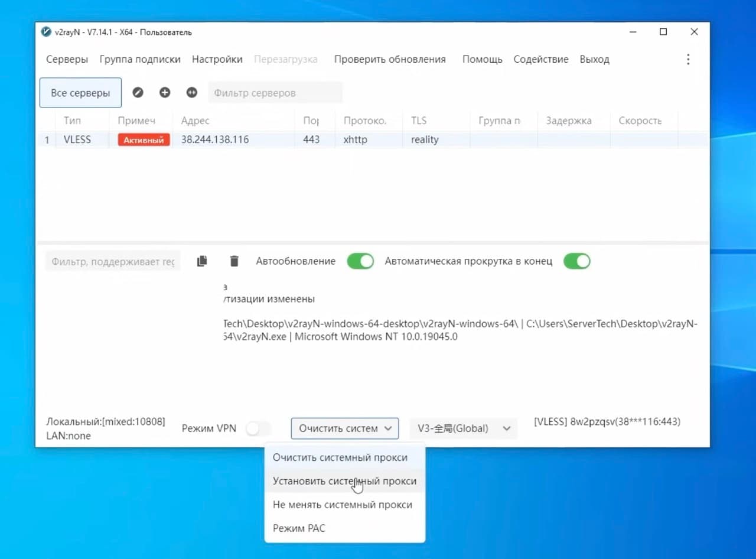Click the [VLESS] 8w2pzqsv server status text
This screenshot has height=559, width=756.
(x=607, y=422)
